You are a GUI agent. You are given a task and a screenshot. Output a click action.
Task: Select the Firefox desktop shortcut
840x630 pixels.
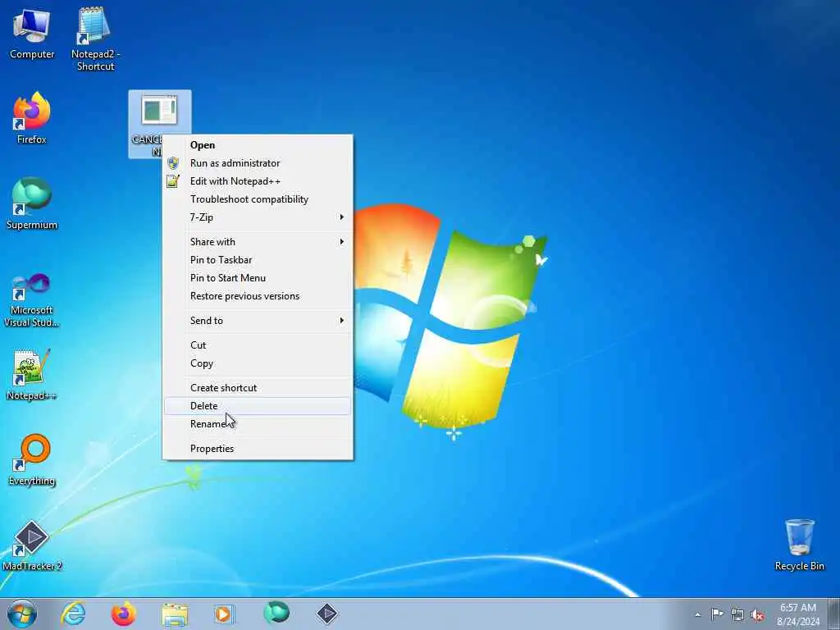point(32,118)
